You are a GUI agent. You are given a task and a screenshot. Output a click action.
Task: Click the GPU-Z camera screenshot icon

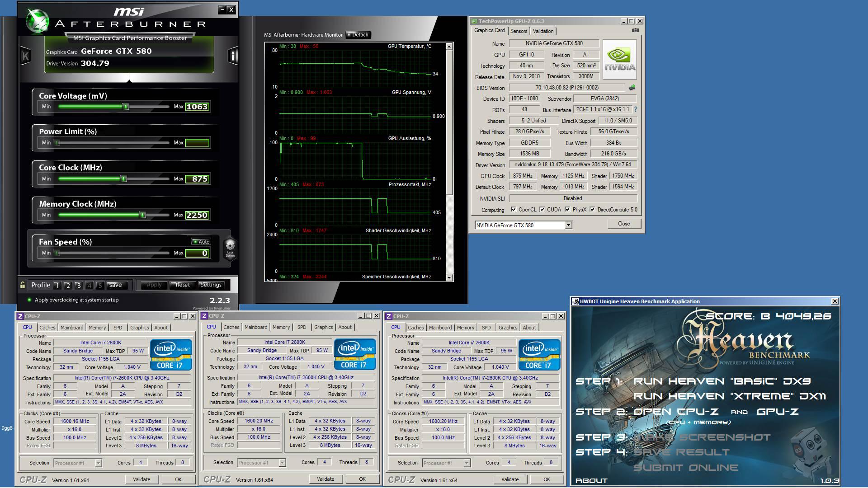coord(635,30)
